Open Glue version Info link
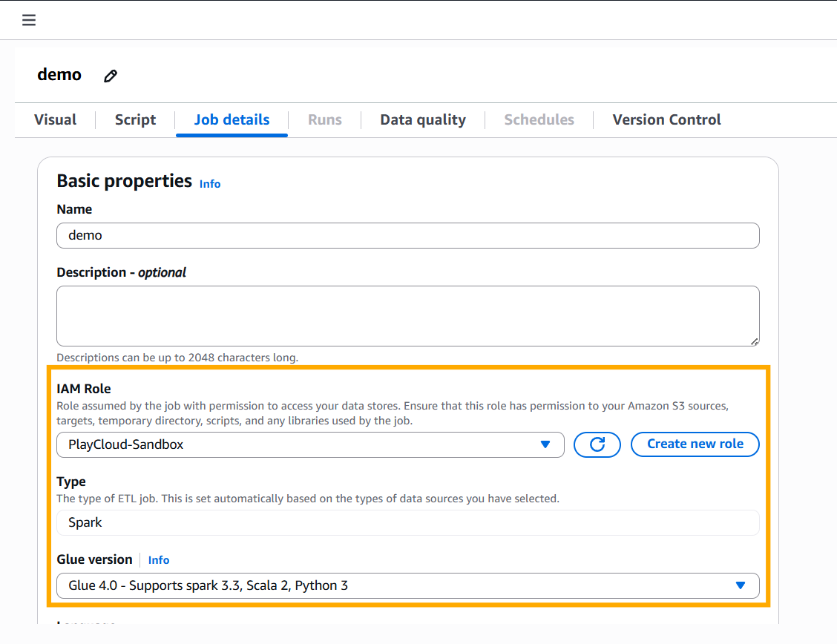837x644 pixels. [x=159, y=560]
